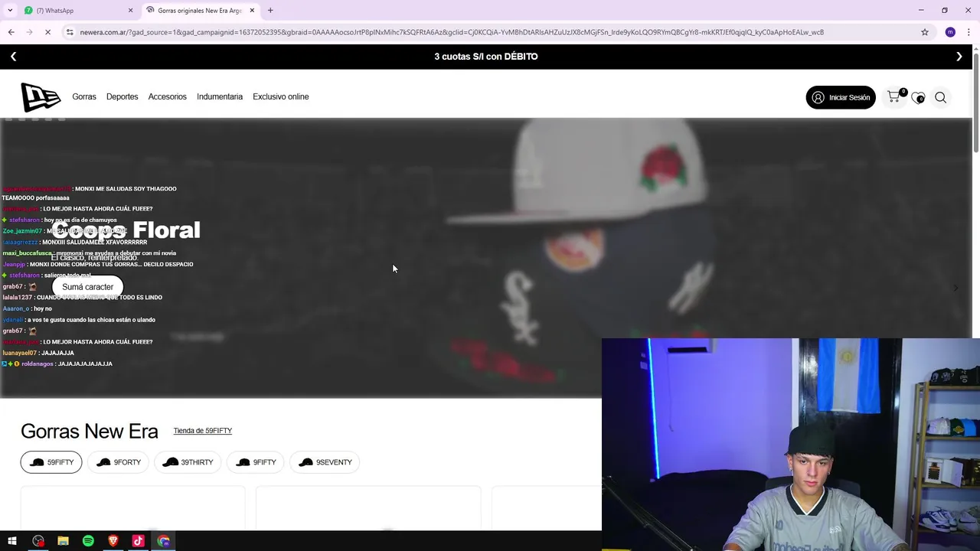Screen dimensions: 980x551
Task: Follow the Tienda de 59FIFTY link
Action: [x=203, y=431]
